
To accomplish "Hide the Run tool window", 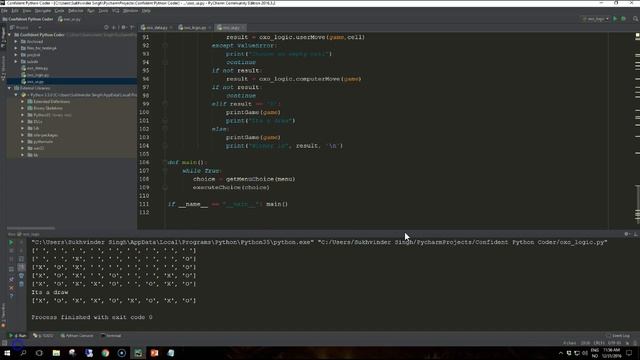I will tap(635, 234).
